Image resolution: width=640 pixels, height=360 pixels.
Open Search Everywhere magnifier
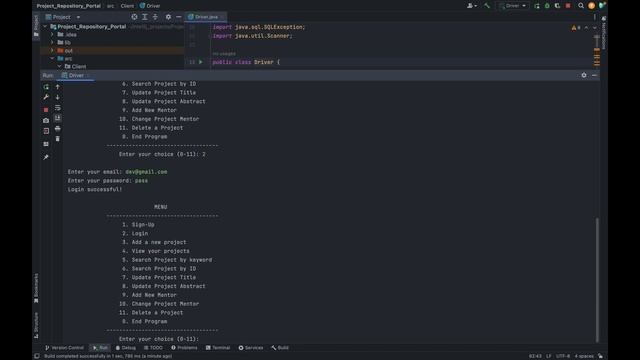(581, 6)
